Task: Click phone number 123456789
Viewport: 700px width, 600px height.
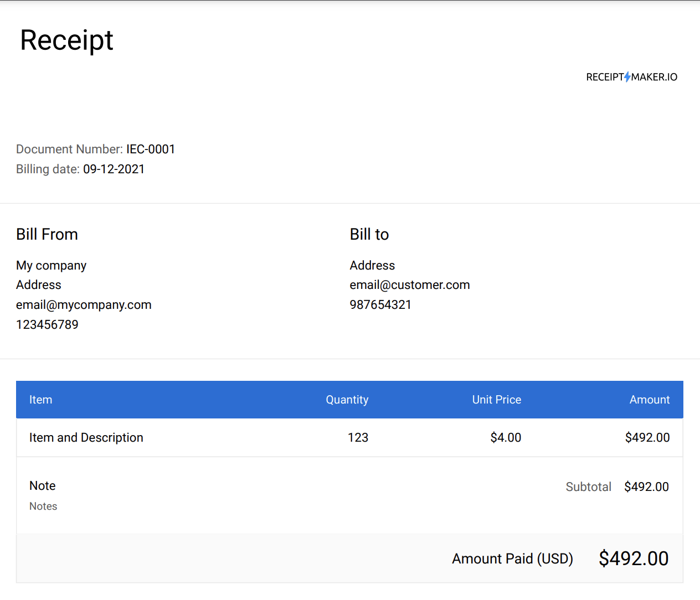Action: (47, 325)
